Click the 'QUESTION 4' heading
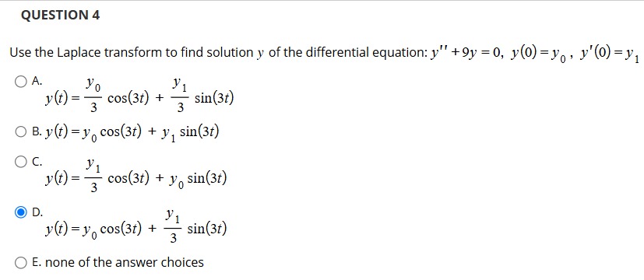Image resolution: width=644 pixels, height=280 pixels. click(60, 16)
